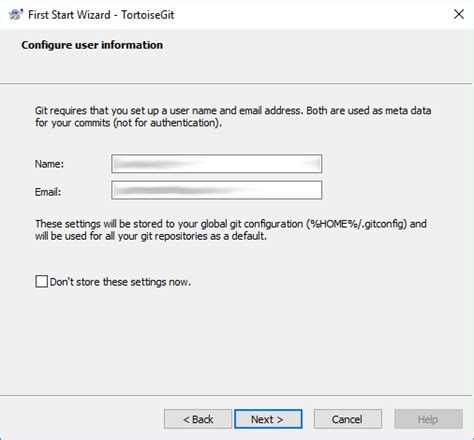This screenshot has height=440, width=474.
Task: Proceed with the Next button
Action: click(x=268, y=419)
